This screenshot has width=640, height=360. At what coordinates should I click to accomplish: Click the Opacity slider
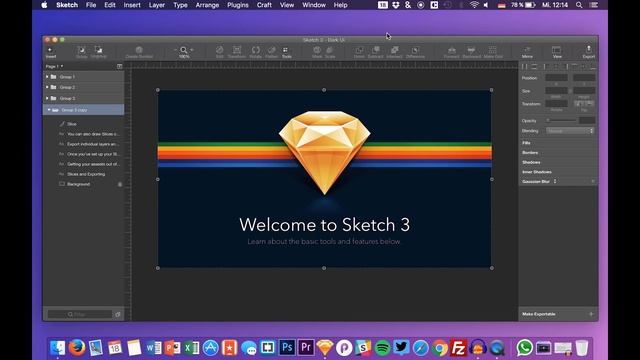pyautogui.click(x=562, y=120)
